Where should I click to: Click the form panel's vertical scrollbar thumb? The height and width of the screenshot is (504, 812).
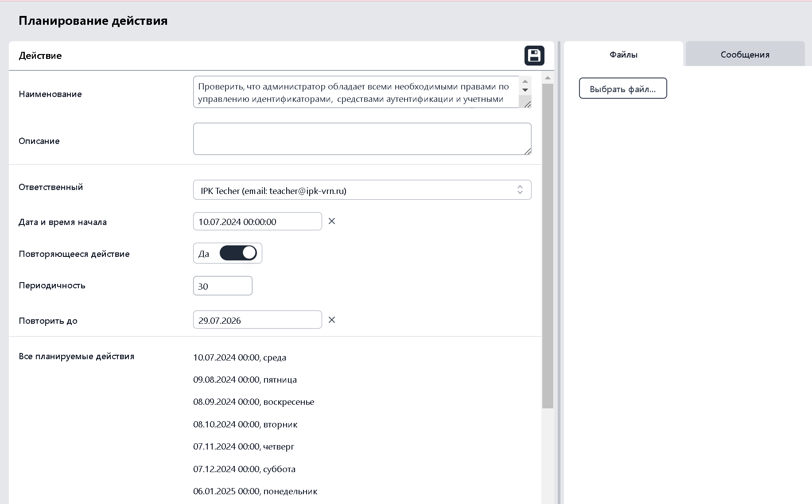click(548, 246)
